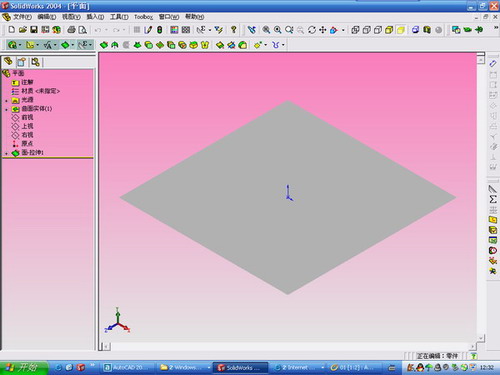
Task: Click the New document icon
Action: (x=11, y=30)
